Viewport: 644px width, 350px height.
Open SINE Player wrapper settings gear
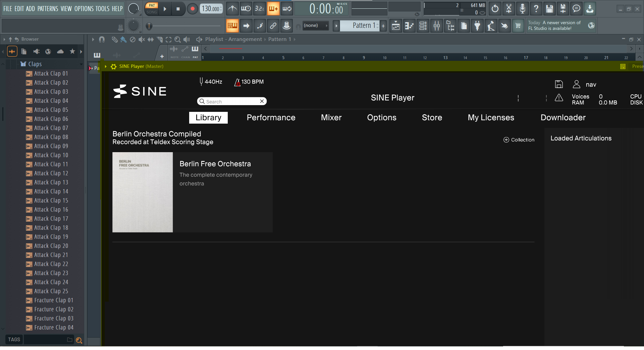tap(114, 67)
